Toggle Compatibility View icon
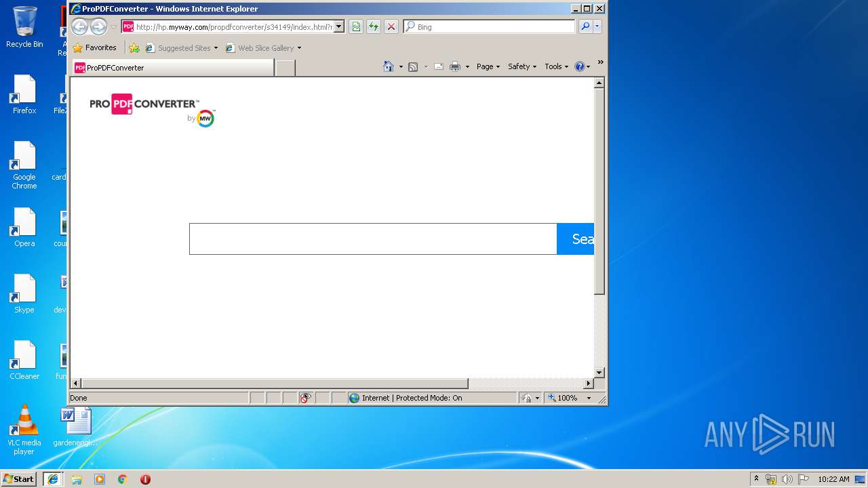The width and height of the screenshot is (868, 488). tap(356, 26)
